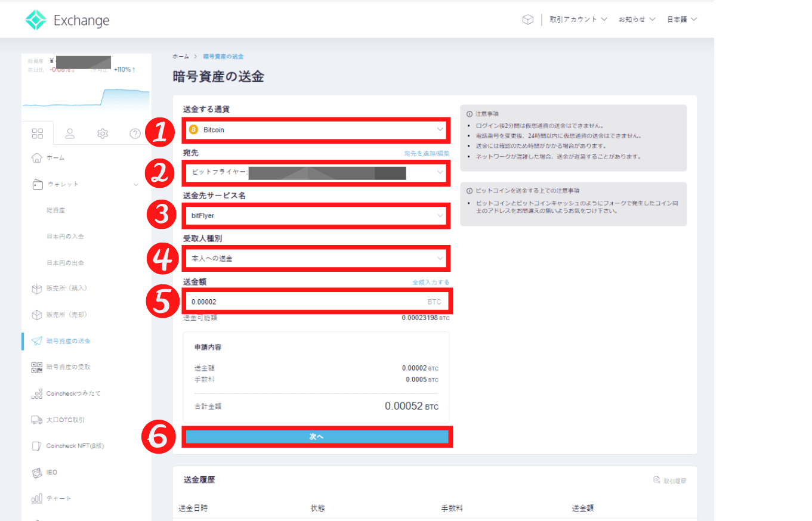Click the 宛先を追加/編集 link
This screenshot has height=521, width=812.
point(427,154)
